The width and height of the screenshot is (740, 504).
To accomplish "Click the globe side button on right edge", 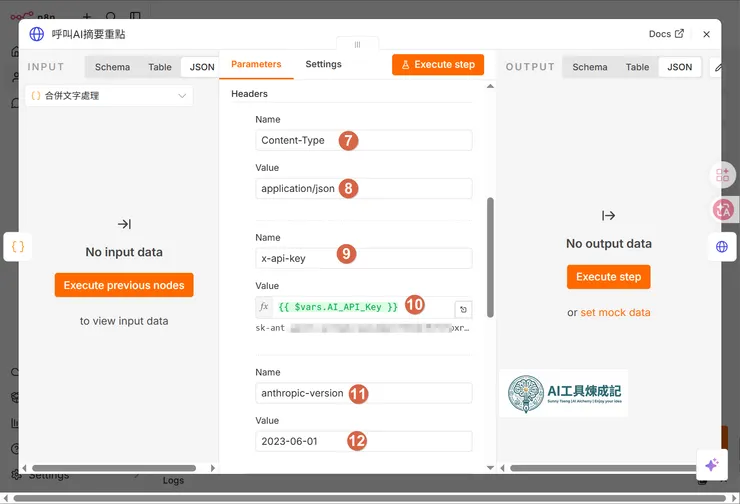I will [722, 246].
